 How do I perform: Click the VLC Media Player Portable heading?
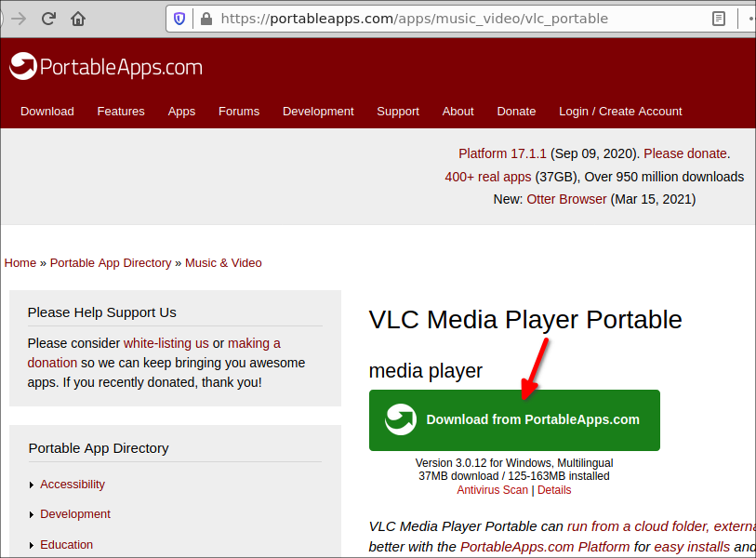(x=525, y=320)
